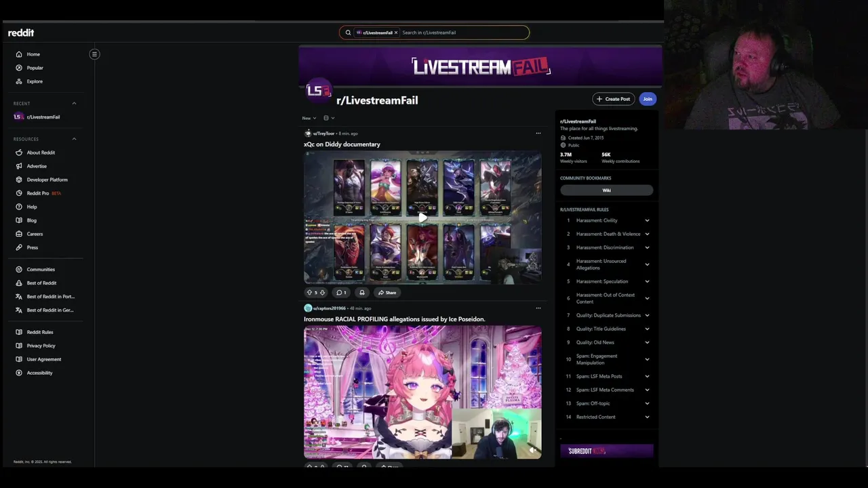Share the xQc on Diddy post
This screenshot has height=488, width=868.
(x=387, y=293)
